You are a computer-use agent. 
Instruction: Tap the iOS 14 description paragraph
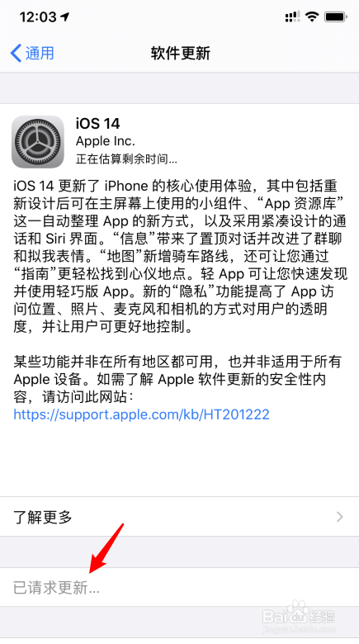click(180, 257)
